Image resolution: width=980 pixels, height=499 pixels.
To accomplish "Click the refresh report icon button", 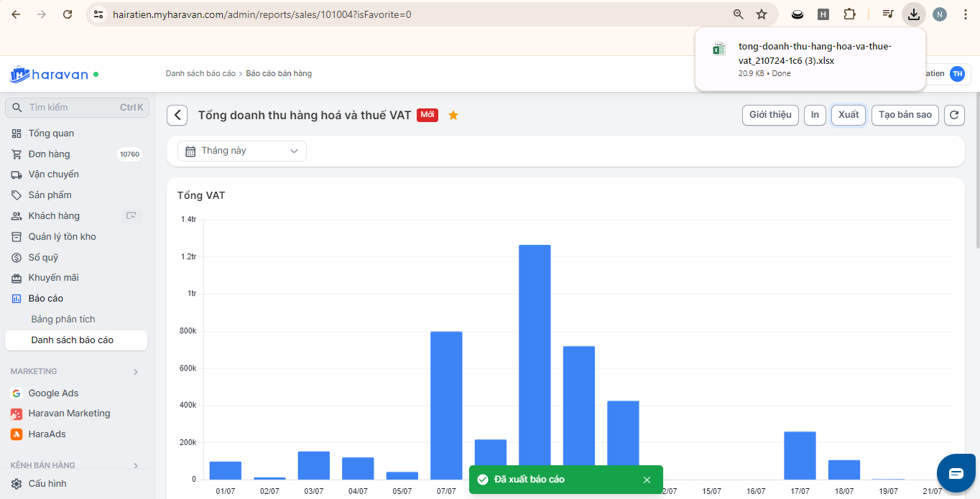I will click(954, 115).
